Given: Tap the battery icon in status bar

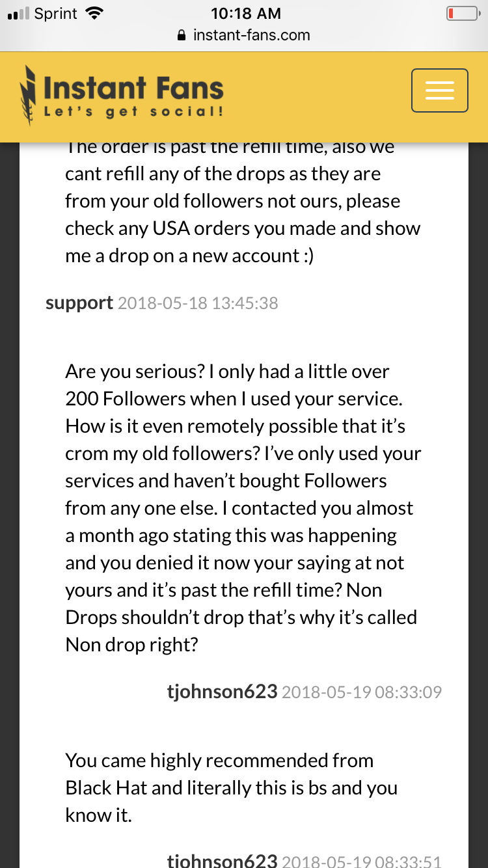Looking at the screenshot, I should click(463, 13).
